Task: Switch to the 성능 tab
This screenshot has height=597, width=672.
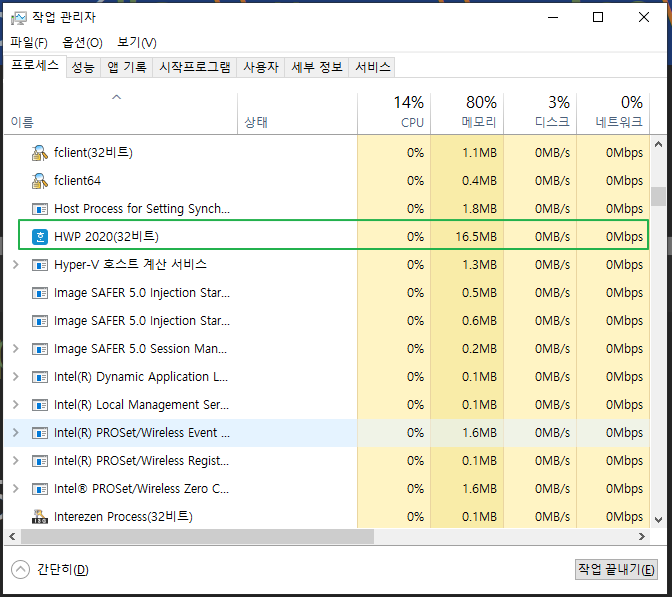Action: [x=83, y=67]
